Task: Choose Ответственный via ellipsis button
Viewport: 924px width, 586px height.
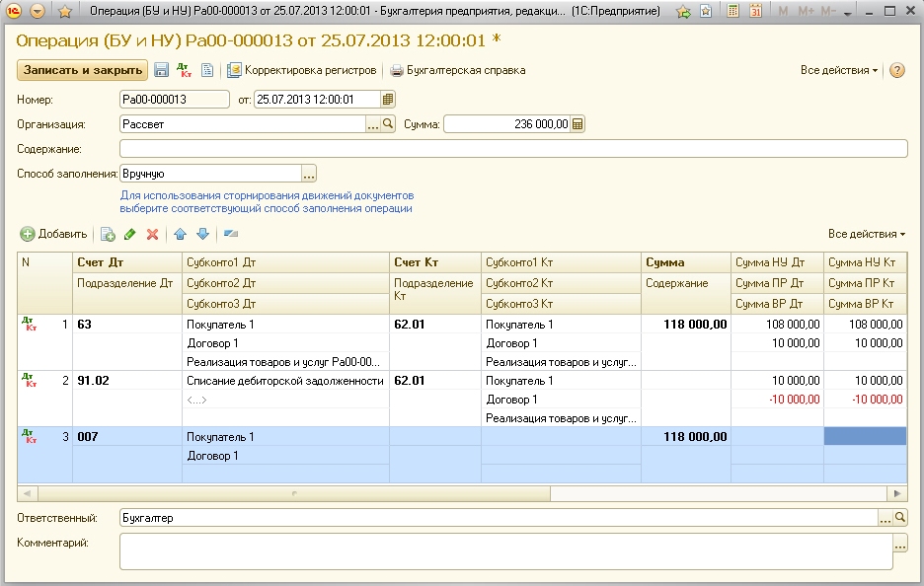Action: coord(885,518)
